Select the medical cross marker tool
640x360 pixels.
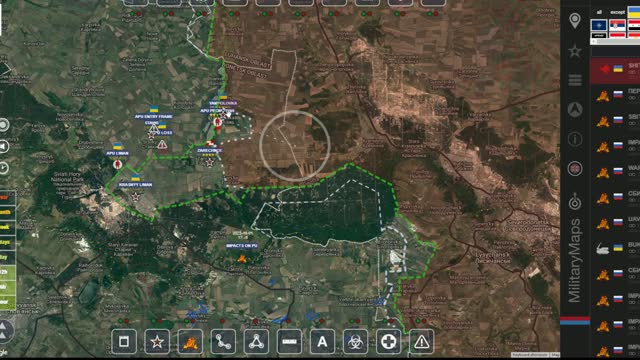(x=388, y=341)
